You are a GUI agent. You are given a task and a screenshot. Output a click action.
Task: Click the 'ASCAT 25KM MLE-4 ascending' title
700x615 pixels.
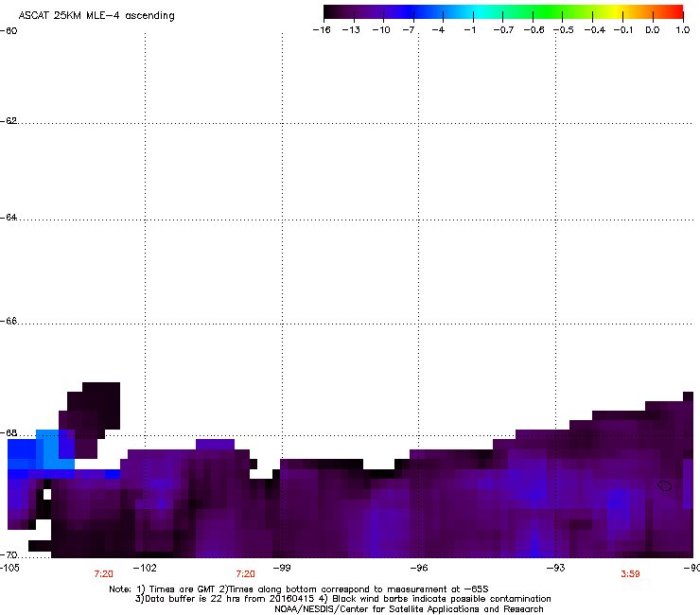pyautogui.click(x=96, y=16)
